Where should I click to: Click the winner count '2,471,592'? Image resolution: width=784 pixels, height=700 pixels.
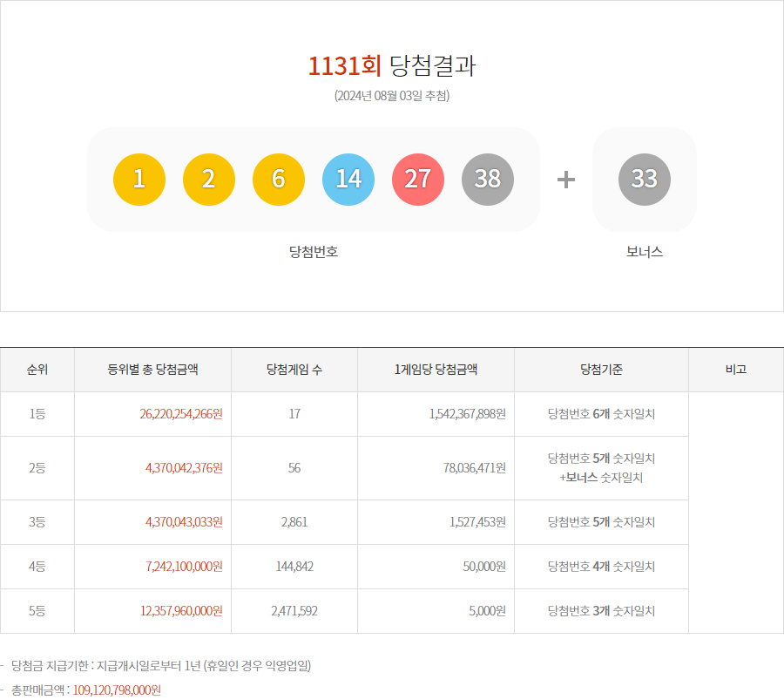(294, 611)
